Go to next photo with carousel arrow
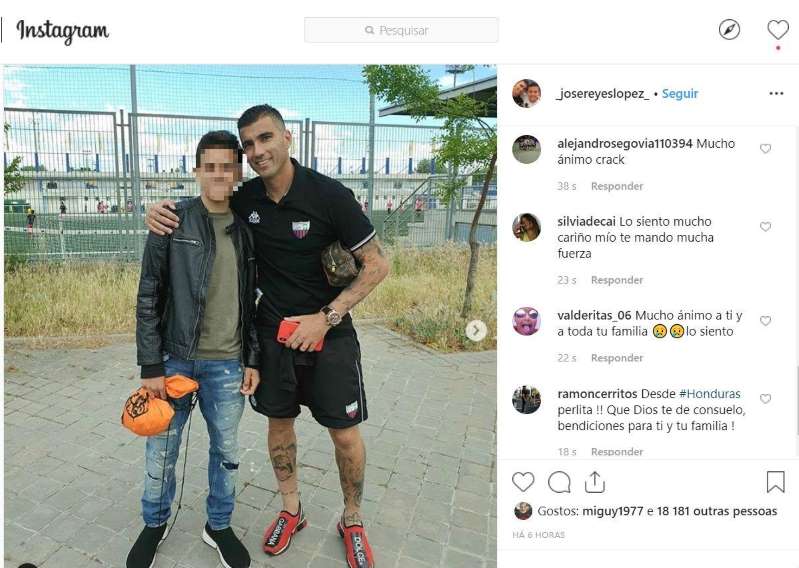 (x=476, y=331)
